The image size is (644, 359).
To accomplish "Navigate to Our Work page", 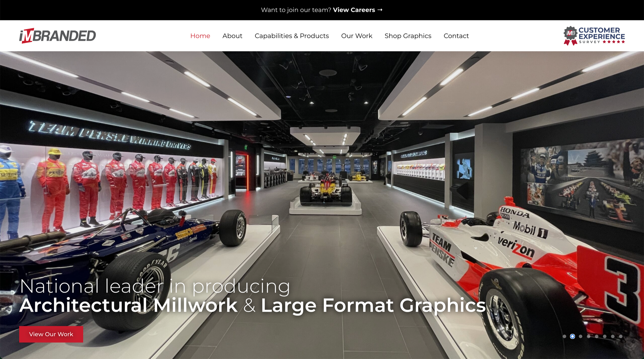I will click(357, 36).
